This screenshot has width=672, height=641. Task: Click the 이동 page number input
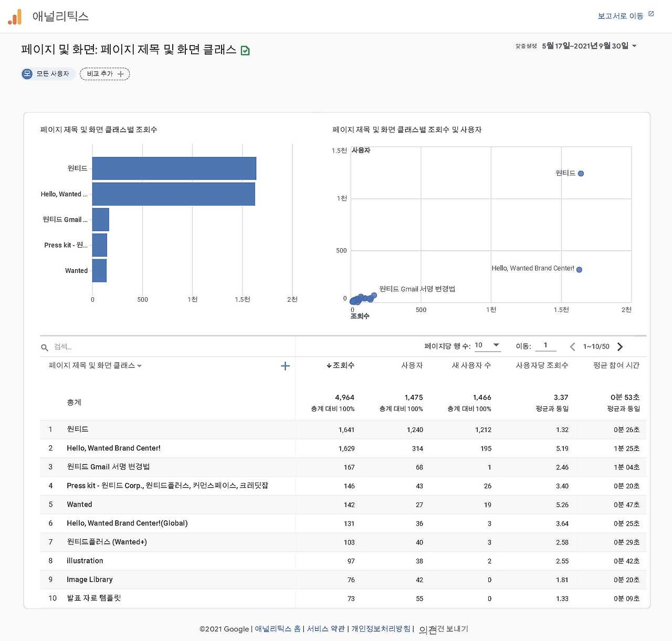546,345
